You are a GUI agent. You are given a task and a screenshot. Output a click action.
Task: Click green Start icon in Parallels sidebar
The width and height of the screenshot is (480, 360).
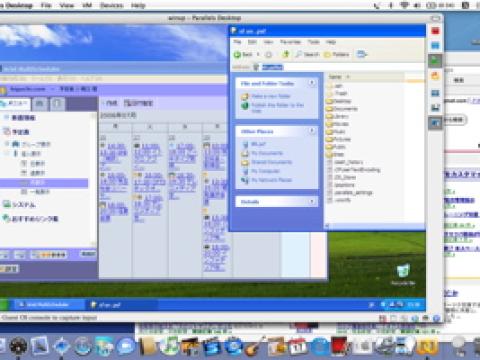click(435, 61)
